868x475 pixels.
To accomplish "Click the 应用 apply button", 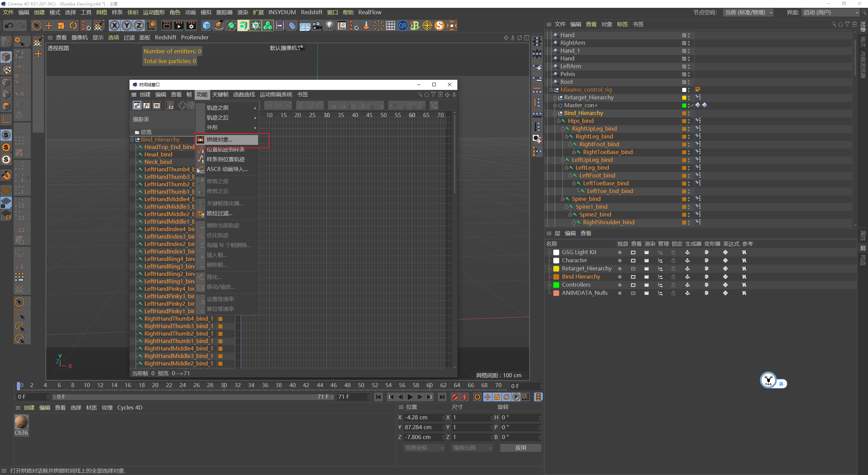I will 520,448.
